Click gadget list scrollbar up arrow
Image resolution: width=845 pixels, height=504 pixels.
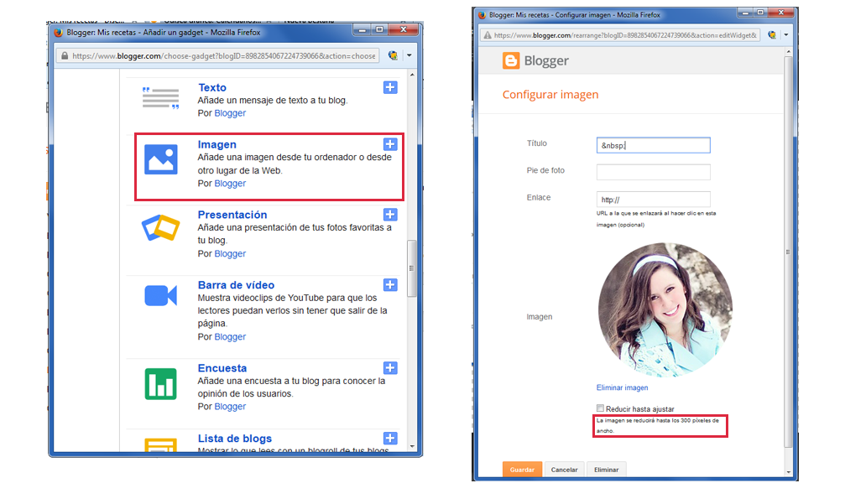tap(412, 75)
